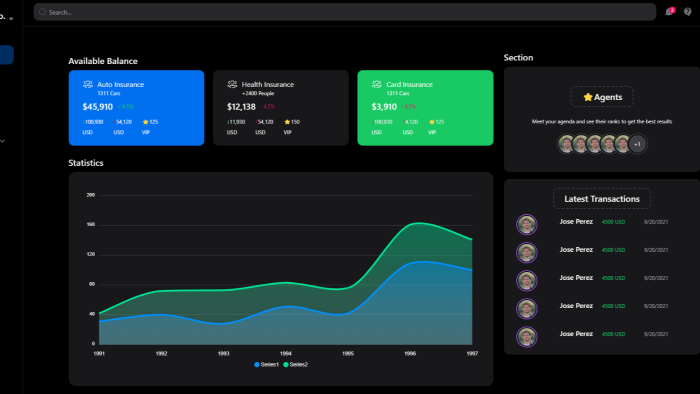Viewport: 700px width, 394px height.
Task: Click the Statistics heading
Action: tap(86, 163)
